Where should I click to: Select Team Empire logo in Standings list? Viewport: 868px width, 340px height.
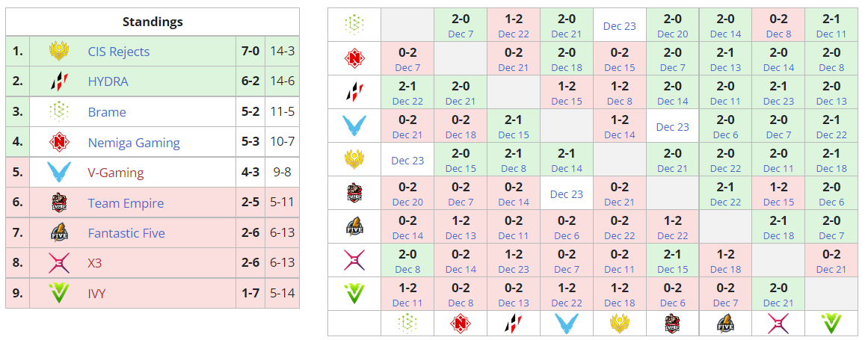pos(59,203)
